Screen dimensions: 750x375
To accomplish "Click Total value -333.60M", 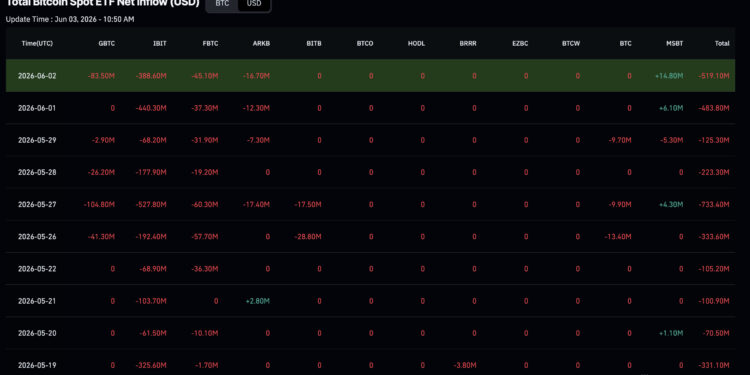I will click(x=714, y=237).
